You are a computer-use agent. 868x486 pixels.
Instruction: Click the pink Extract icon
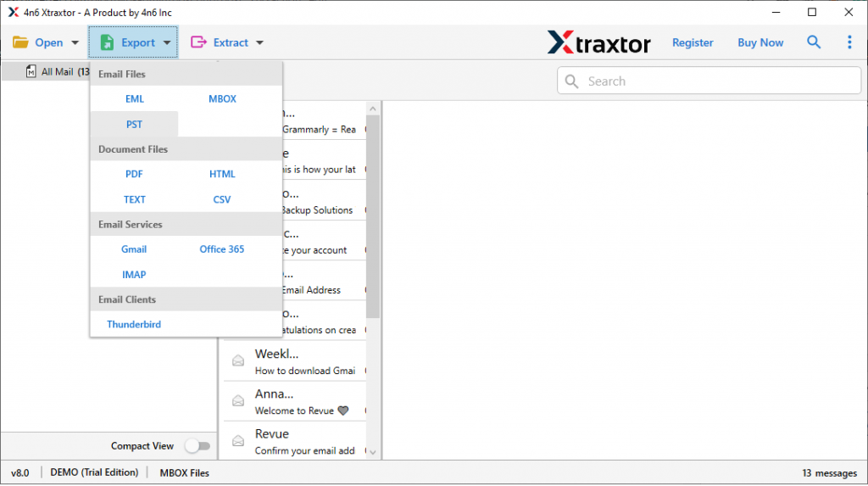point(198,42)
